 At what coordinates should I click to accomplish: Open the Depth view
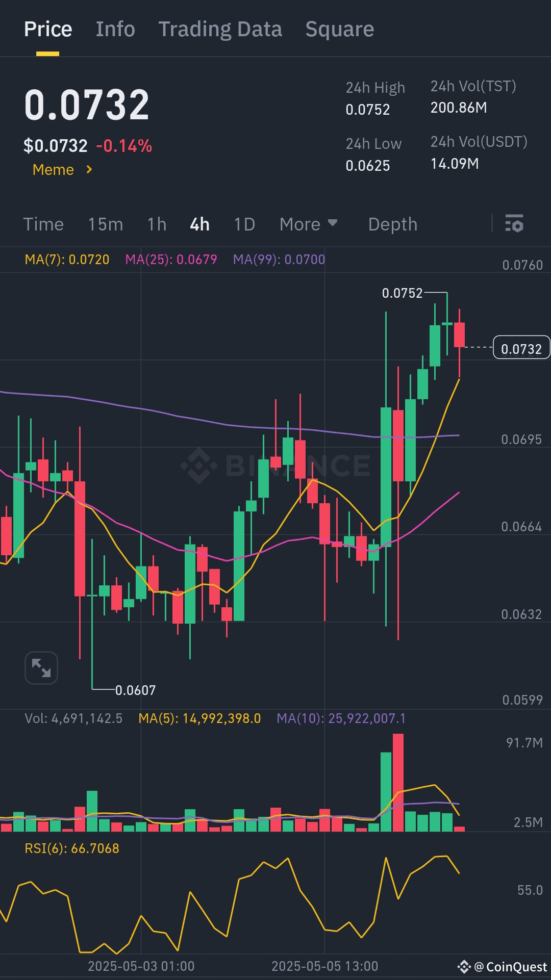[392, 224]
